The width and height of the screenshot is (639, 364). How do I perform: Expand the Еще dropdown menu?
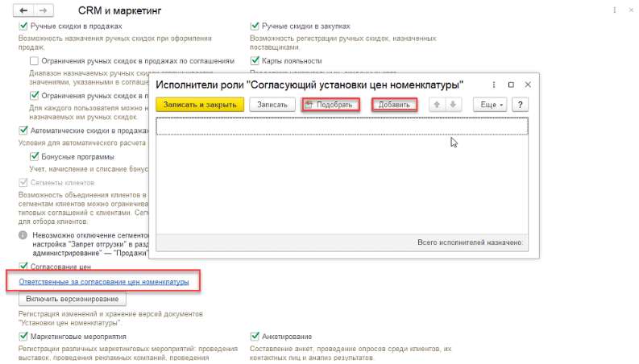click(492, 105)
